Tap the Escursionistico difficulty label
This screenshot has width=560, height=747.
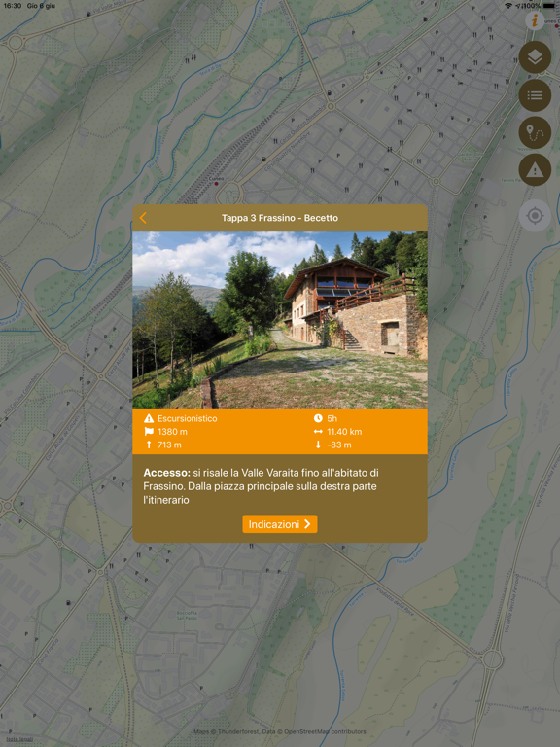(187, 418)
